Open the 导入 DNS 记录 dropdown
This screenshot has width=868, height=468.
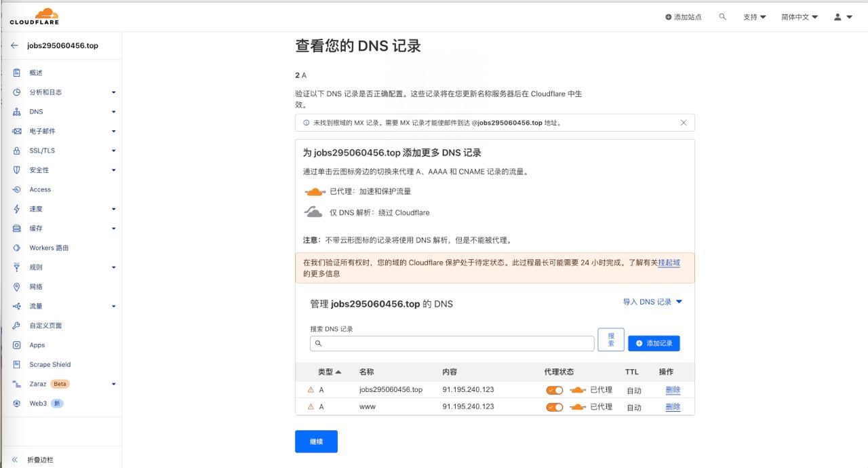[652, 302]
